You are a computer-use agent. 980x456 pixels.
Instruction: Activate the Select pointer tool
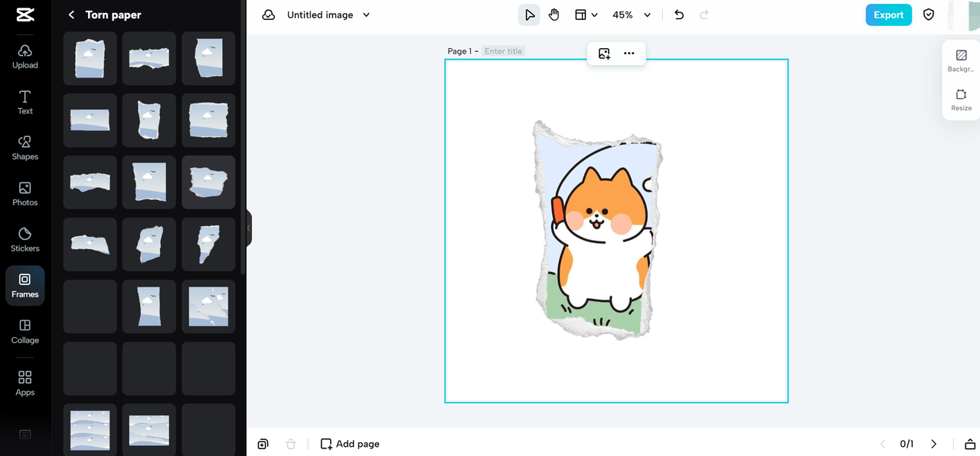(529, 15)
